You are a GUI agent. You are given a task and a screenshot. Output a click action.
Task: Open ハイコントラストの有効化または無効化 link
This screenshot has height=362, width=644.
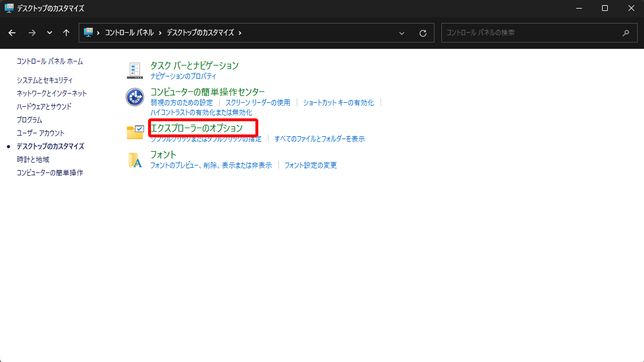[201, 112]
